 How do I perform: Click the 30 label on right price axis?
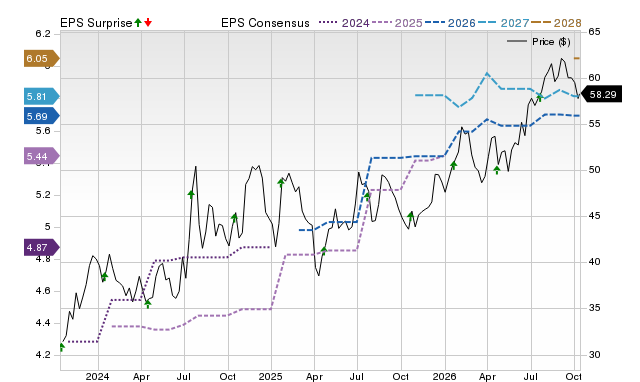tap(594, 355)
